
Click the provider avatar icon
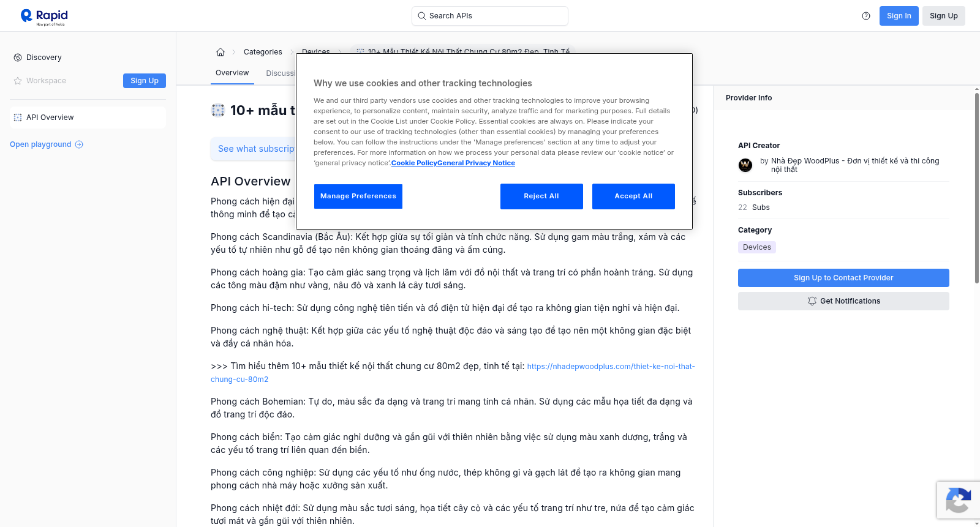(745, 165)
